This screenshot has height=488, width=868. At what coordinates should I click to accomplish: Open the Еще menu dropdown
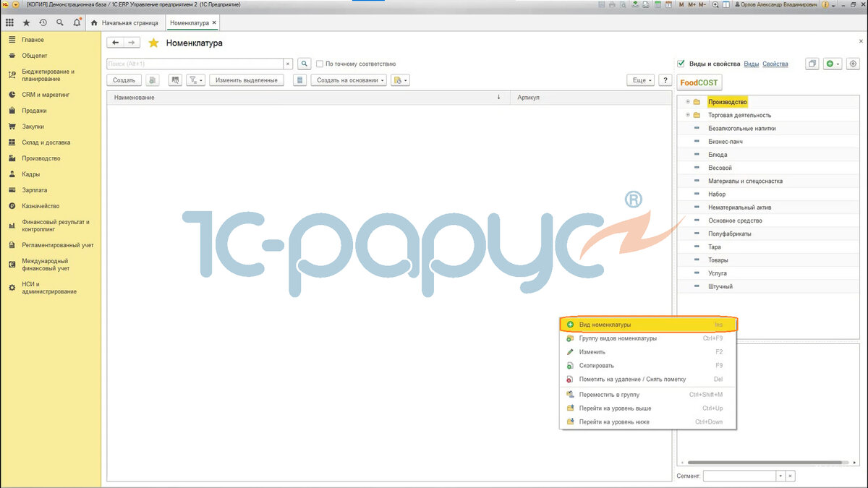coord(640,80)
